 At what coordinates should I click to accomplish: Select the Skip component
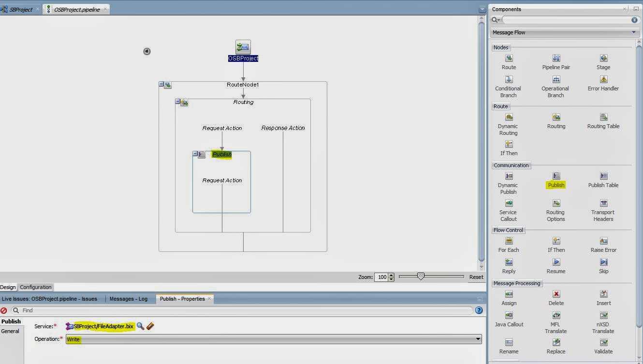pyautogui.click(x=603, y=266)
